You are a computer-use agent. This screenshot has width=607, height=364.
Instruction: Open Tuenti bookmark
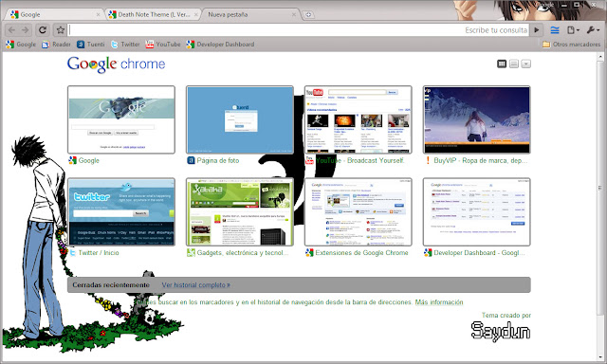coord(91,45)
